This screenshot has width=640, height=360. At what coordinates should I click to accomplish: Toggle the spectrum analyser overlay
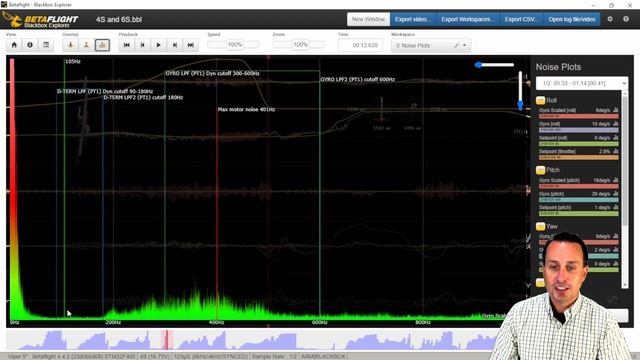(x=102, y=45)
